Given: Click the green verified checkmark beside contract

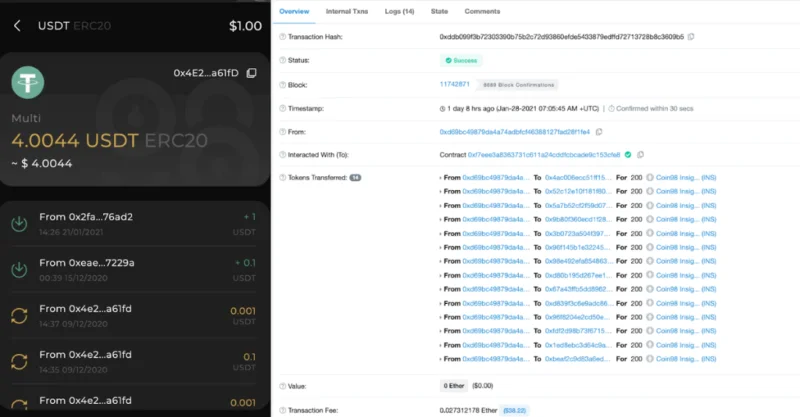Looking at the screenshot, I should point(628,155).
